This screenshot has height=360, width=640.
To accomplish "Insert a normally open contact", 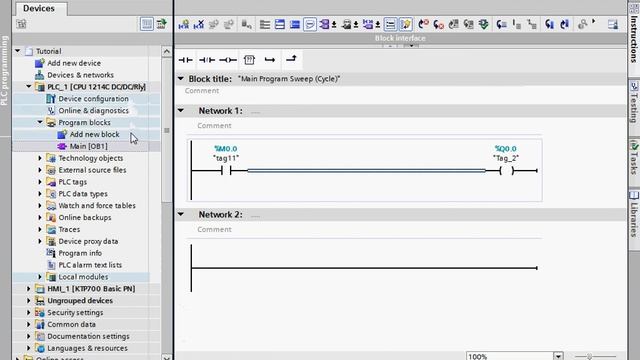I will point(186,60).
